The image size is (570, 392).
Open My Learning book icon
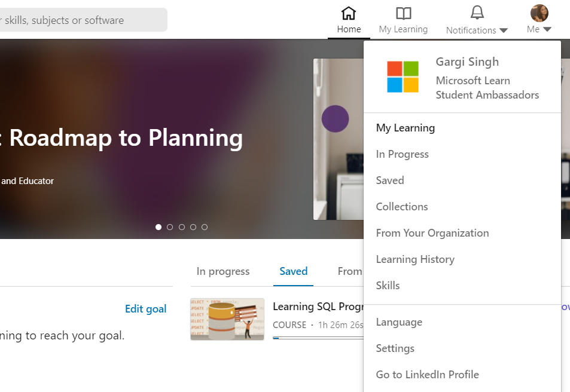point(404,13)
